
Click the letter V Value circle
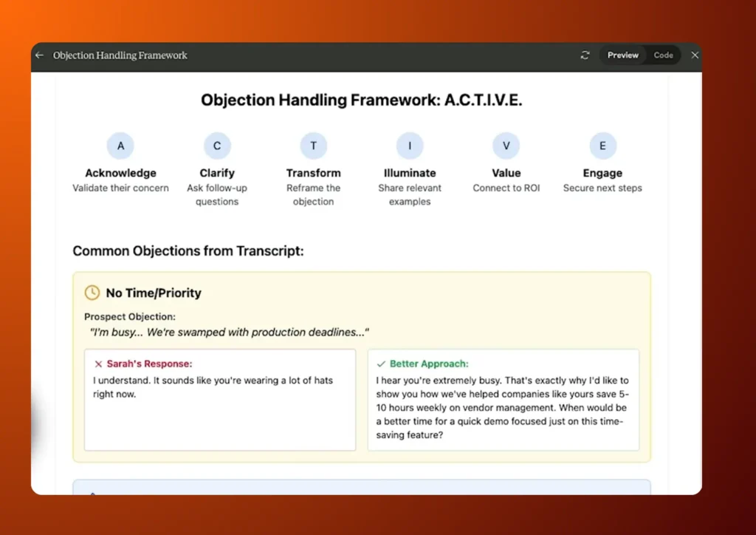point(506,146)
